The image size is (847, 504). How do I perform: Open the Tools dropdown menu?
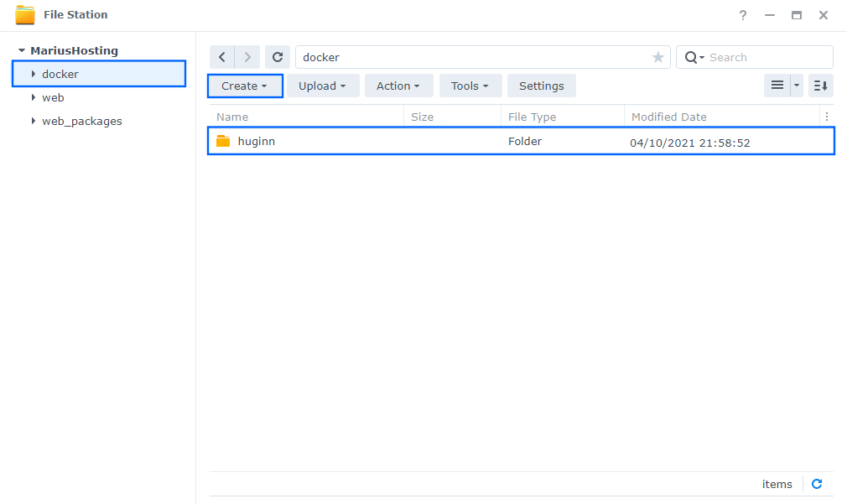click(470, 86)
